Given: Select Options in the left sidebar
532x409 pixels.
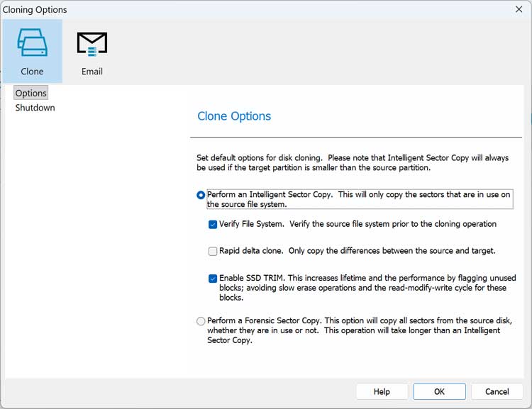Looking at the screenshot, I should coord(31,93).
